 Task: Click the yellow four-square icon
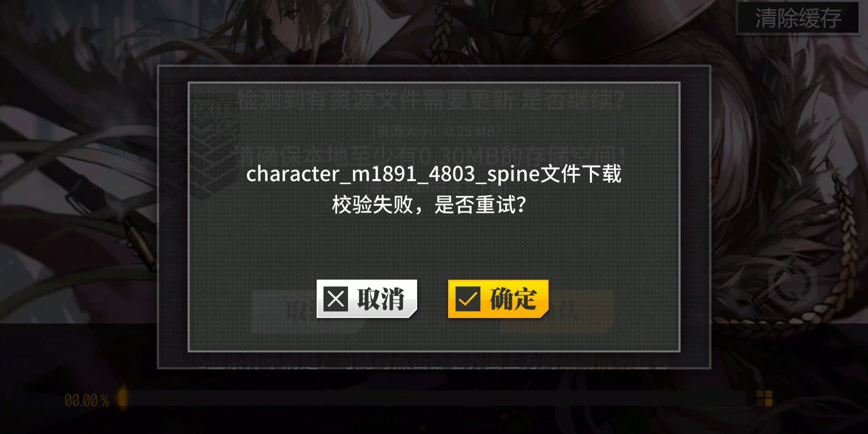click(x=764, y=398)
